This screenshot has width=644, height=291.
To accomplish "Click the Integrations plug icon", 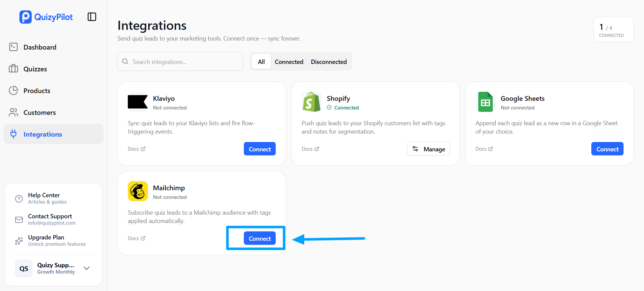I will pos(13,134).
